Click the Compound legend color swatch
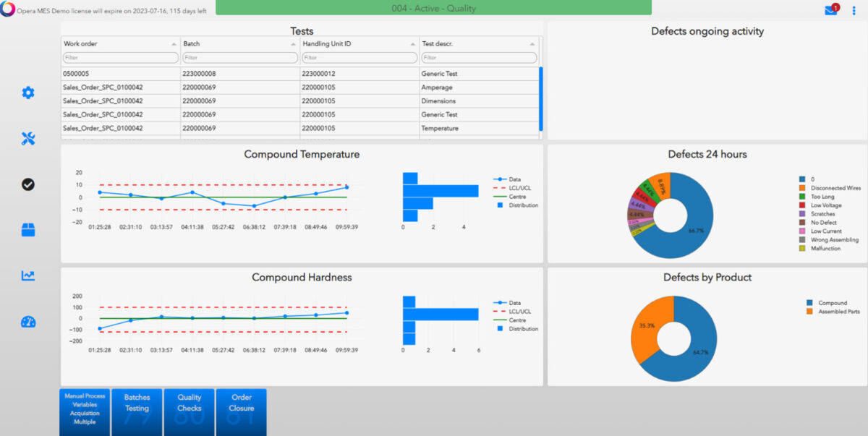 (x=810, y=303)
